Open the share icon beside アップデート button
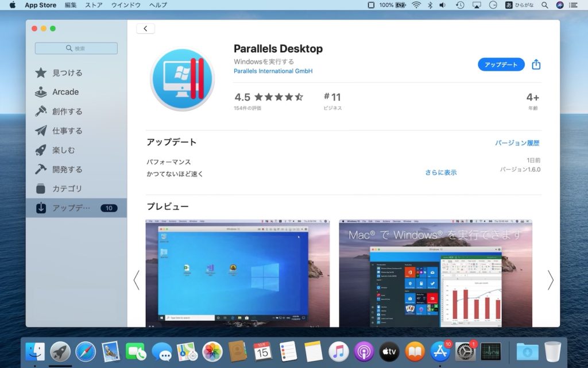The image size is (588, 368). click(536, 64)
